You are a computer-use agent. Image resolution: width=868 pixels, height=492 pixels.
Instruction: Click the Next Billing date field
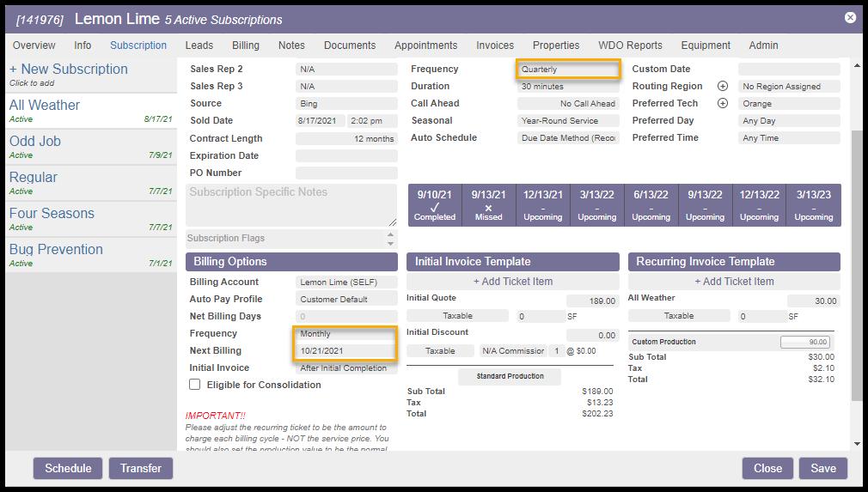345,351
